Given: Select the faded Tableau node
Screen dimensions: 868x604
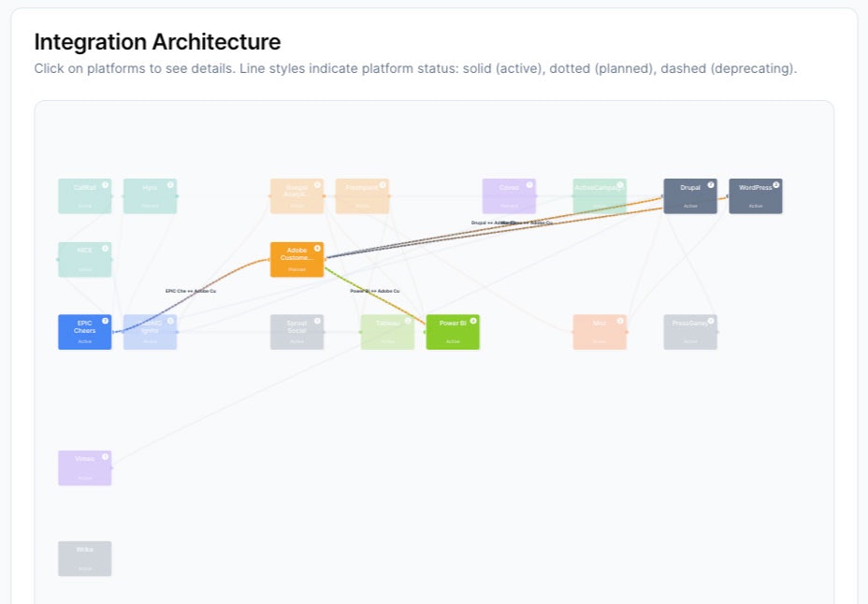Looking at the screenshot, I should tap(387, 332).
